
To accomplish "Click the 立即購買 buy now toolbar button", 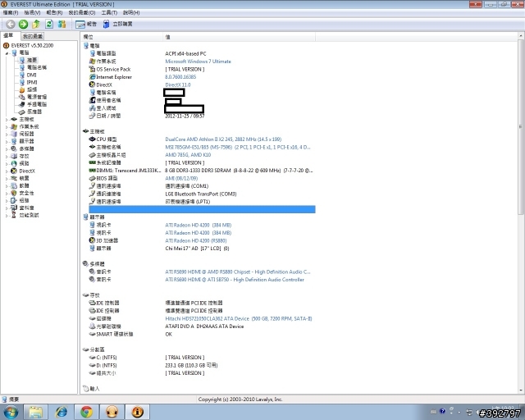I will [117, 24].
